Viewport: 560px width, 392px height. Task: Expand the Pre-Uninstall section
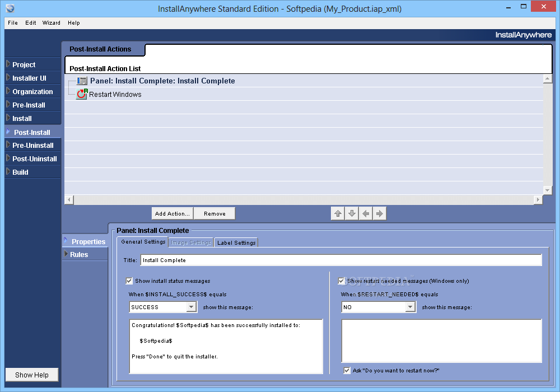(32, 145)
